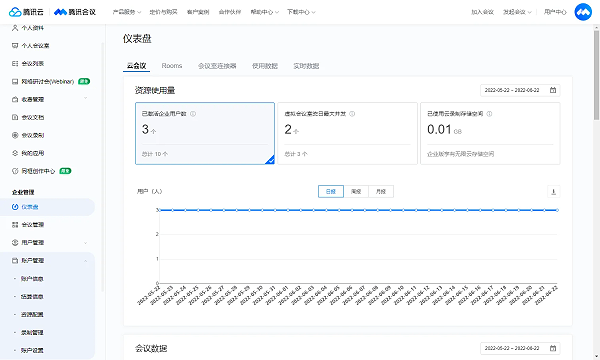Open the 会议数据 date range picker

520,348
